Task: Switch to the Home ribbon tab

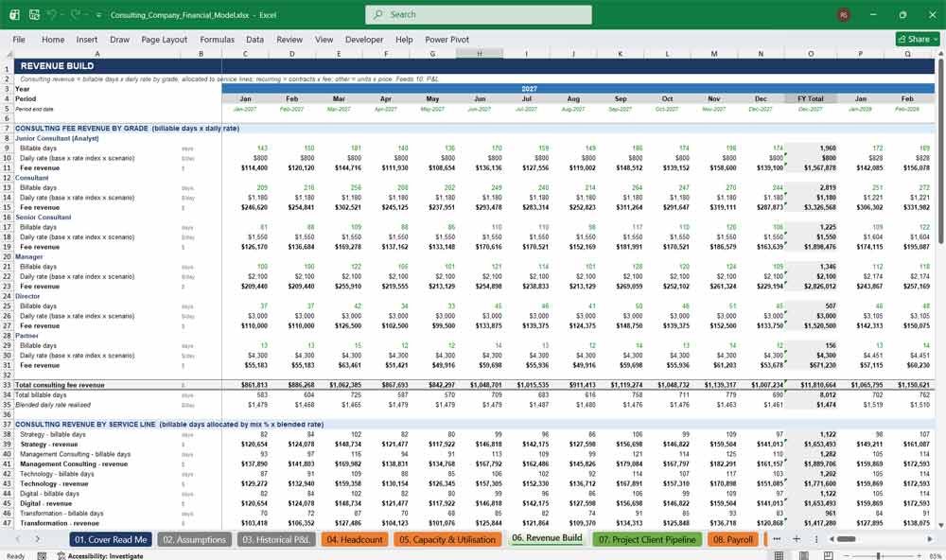Action: pos(53,39)
